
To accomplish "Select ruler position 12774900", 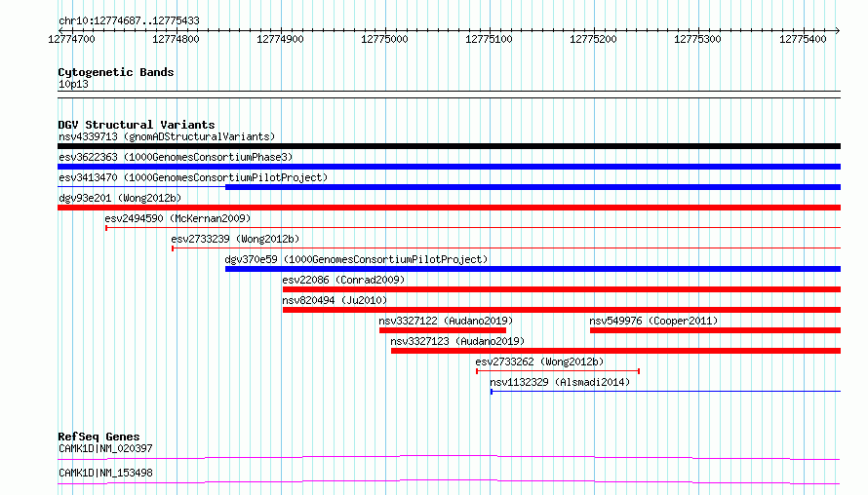I will [x=280, y=39].
